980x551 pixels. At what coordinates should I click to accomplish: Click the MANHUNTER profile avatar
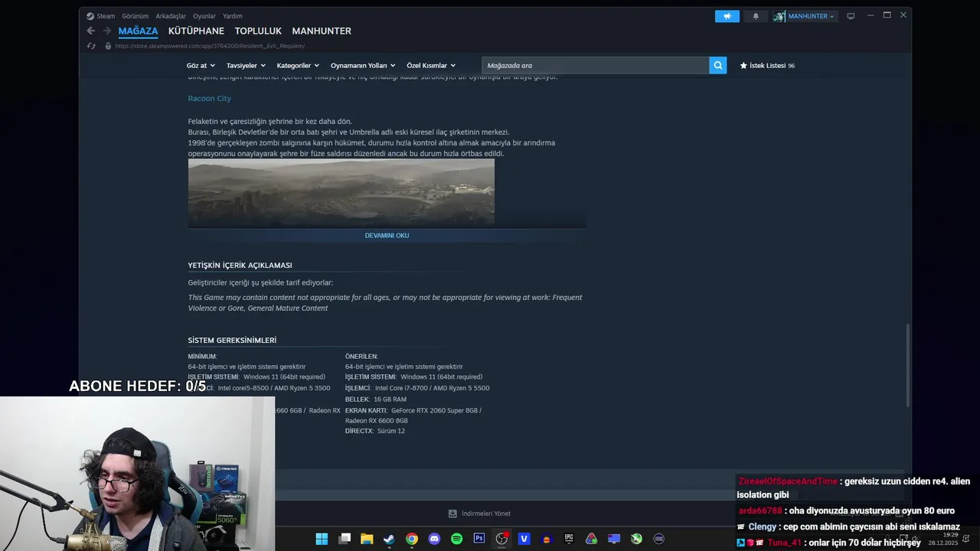[x=779, y=16]
